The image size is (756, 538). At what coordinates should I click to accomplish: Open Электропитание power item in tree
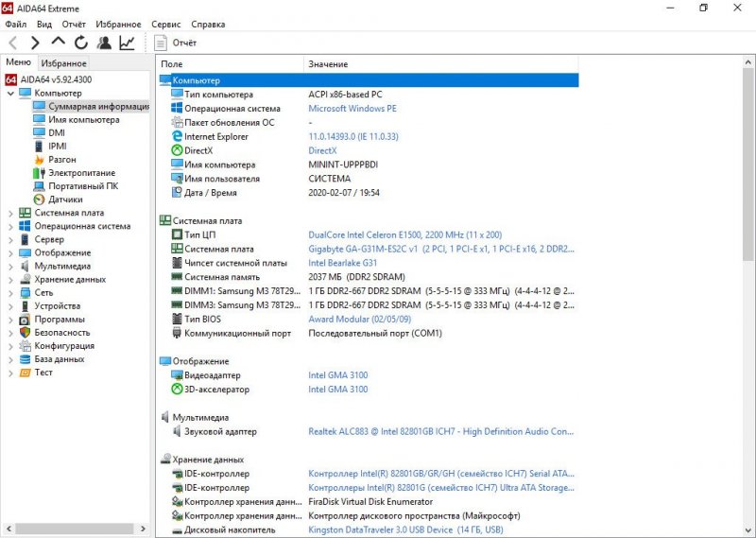click(x=81, y=173)
